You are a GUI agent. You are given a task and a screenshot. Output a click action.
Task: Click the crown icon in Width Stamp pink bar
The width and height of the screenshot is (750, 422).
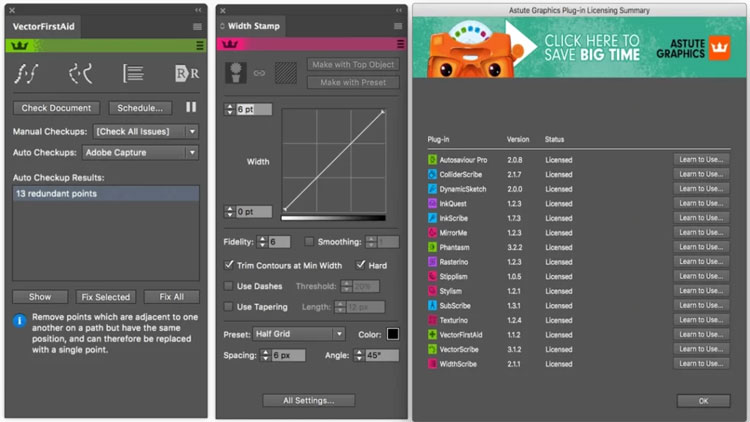click(230, 44)
